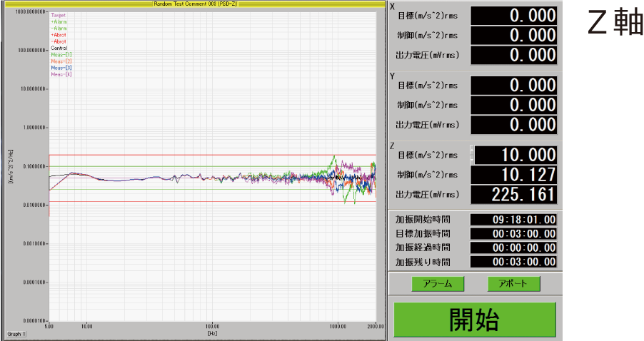Click the 加振残り時間 label
Viewport: 644px width, 341px height.
423,262
